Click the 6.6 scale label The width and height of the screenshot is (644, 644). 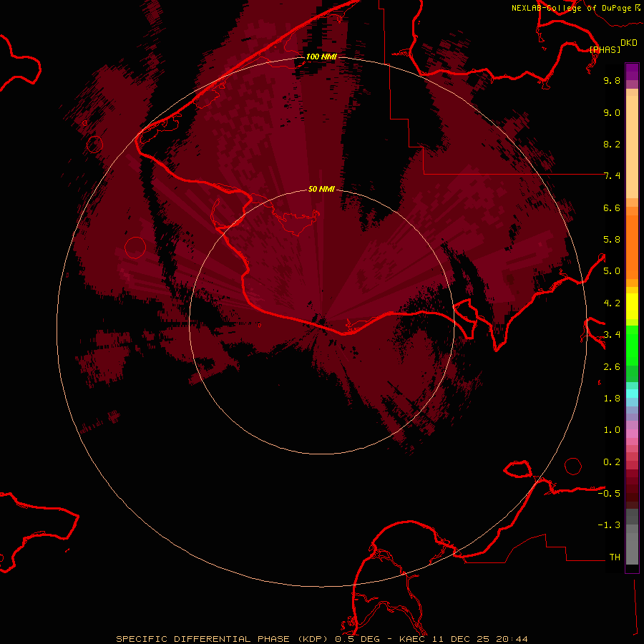(x=612, y=208)
